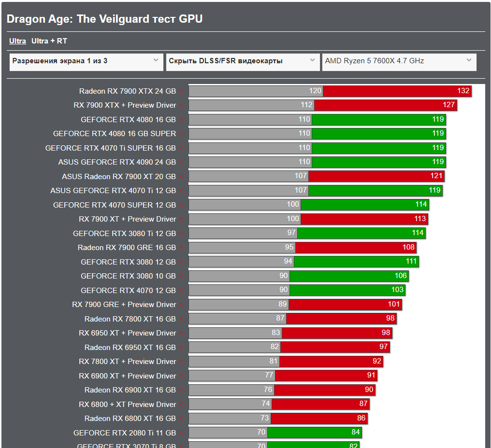Remove RX 6950 XT + Preview Driver row
This screenshot has height=448, width=491.
[x=181, y=334]
